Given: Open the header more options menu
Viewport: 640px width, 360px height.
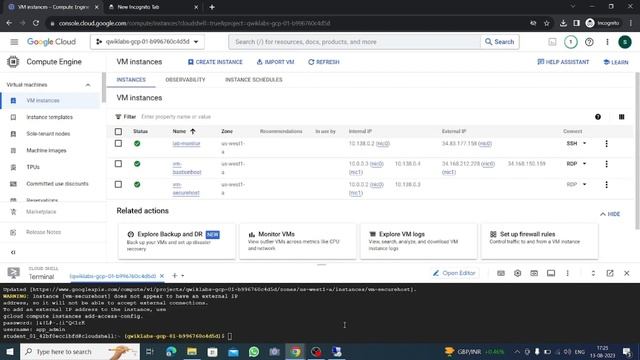Looking at the screenshot, I should pyautogui.click(x=607, y=42).
